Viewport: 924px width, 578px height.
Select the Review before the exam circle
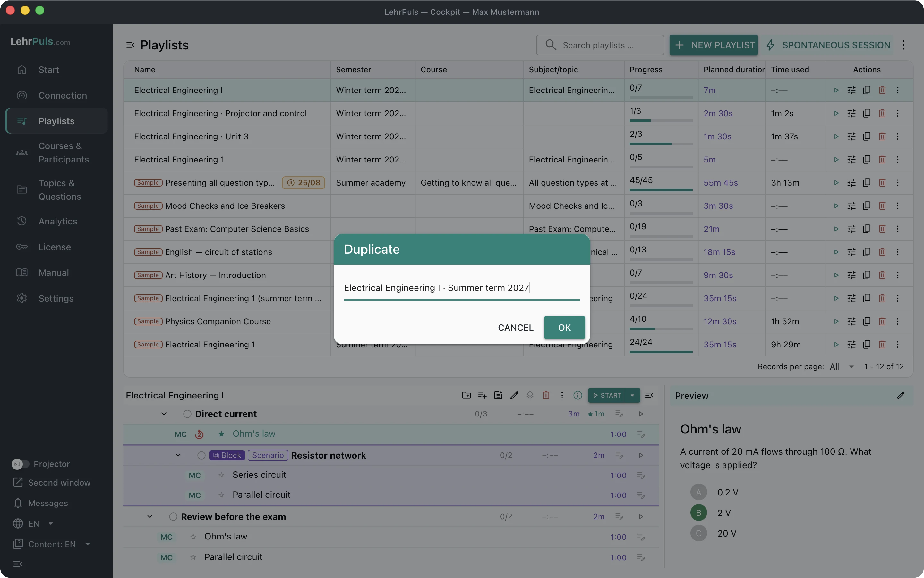173,517
